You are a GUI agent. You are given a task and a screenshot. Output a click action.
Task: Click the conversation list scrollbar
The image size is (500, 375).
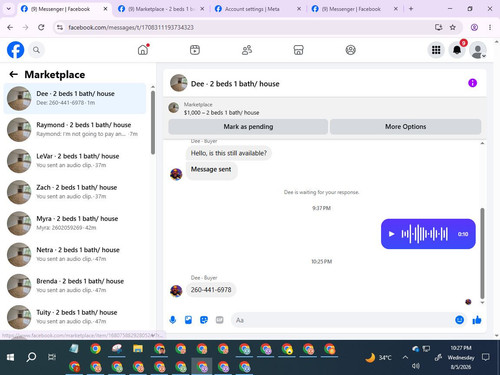pyautogui.click(x=153, y=122)
